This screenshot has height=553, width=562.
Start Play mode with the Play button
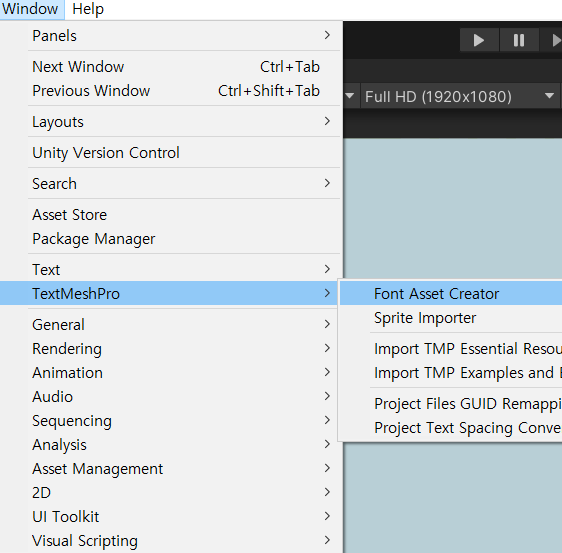click(x=479, y=40)
